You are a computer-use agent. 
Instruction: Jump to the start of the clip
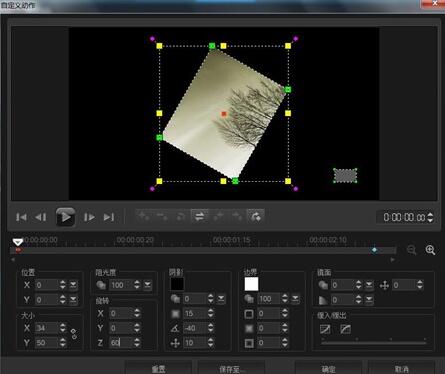coord(21,217)
